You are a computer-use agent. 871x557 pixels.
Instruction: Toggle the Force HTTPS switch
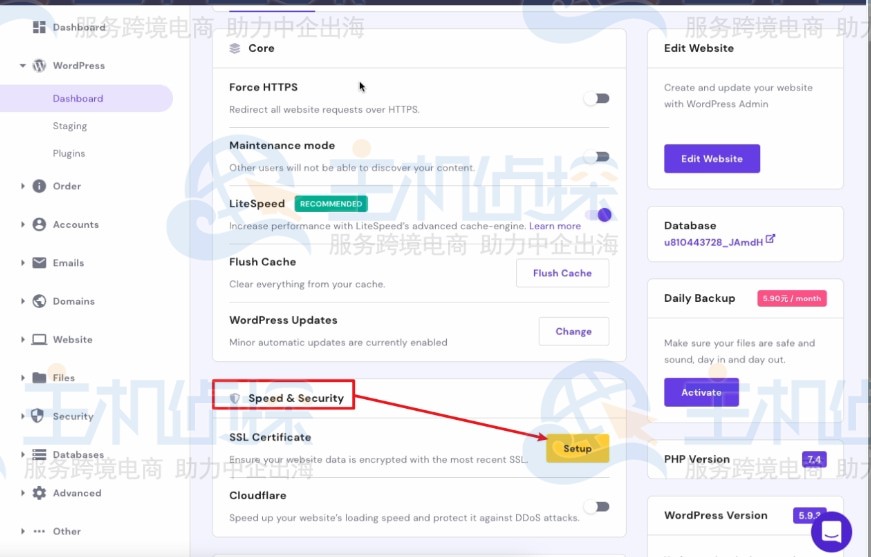pos(597,98)
